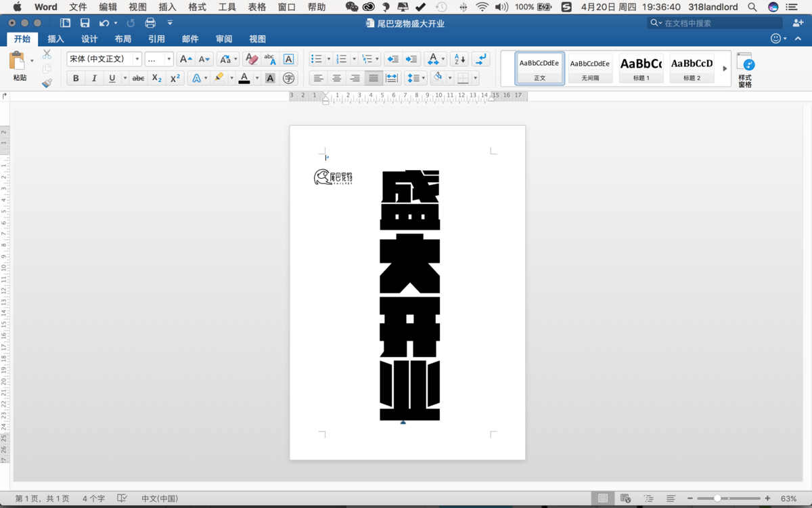The image size is (812, 508).
Task: Apply numbered list formatting
Action: [x=341, y=60]
